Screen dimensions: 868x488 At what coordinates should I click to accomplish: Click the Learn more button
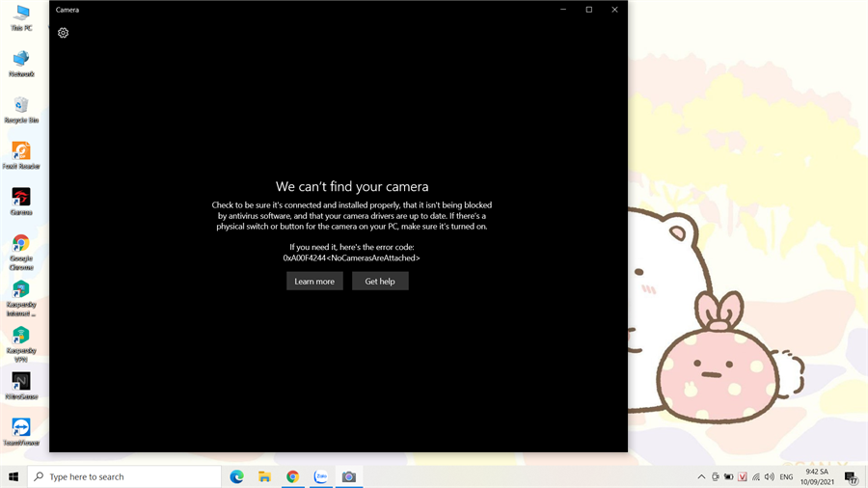coord(314,281)
